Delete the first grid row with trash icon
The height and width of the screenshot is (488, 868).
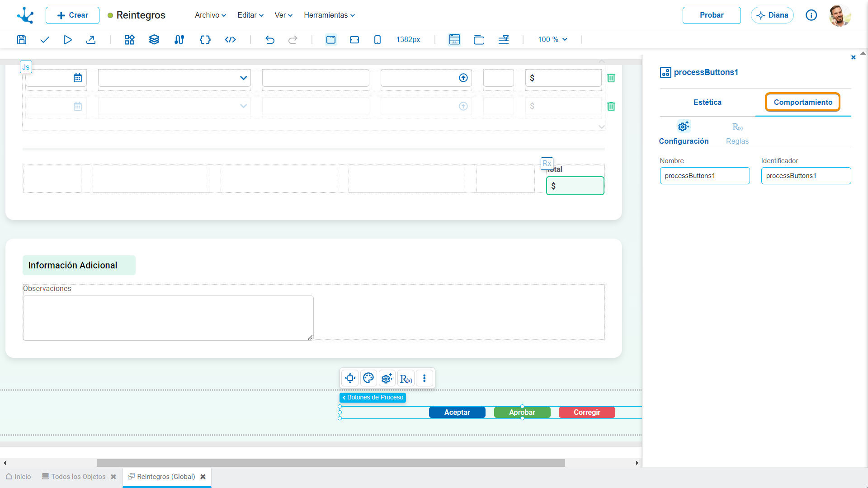(x=611, y=78)
